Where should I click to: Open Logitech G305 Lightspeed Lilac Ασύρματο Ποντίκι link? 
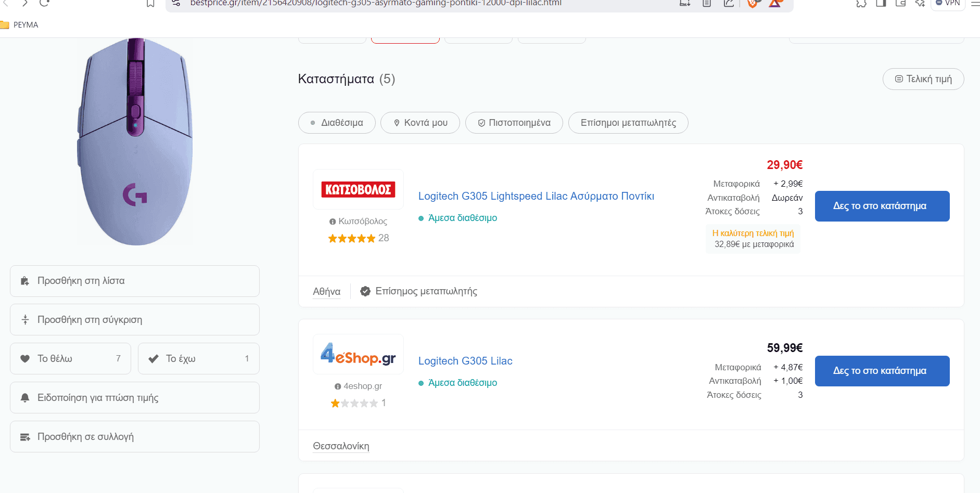[x=536, y=196]
